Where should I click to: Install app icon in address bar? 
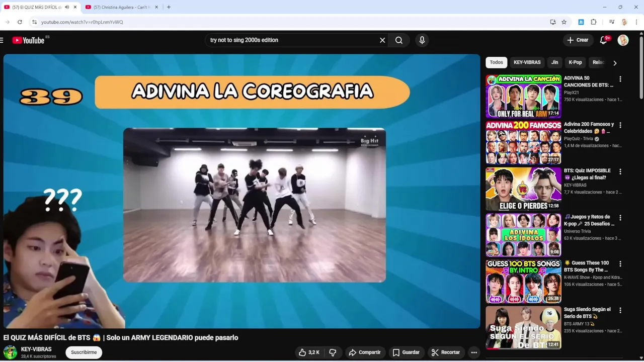[x=553, y=22]
